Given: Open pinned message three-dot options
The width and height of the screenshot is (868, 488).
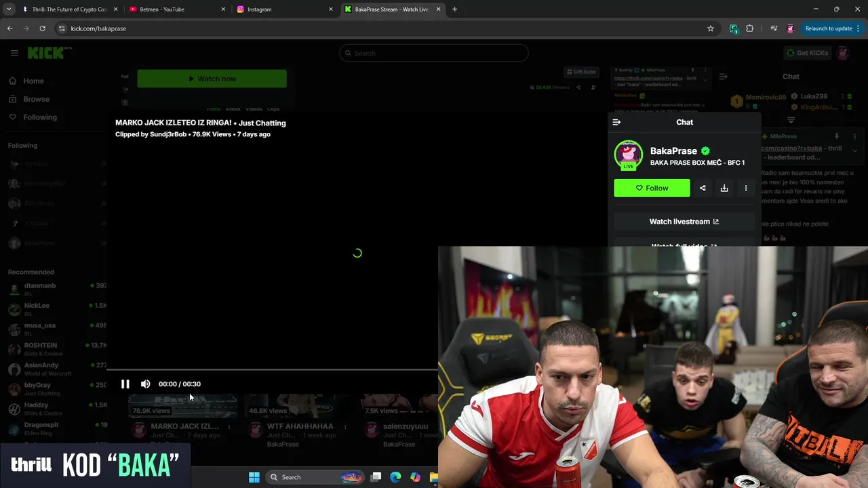Looking at the screenshot, I should (x=855, y=136).
